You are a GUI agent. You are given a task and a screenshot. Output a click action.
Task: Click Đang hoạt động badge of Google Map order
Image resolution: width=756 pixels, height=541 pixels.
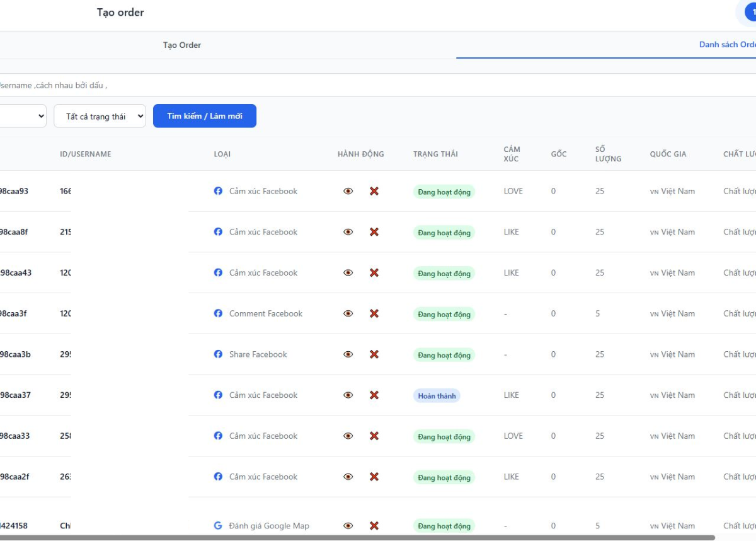tap(444, 526)
